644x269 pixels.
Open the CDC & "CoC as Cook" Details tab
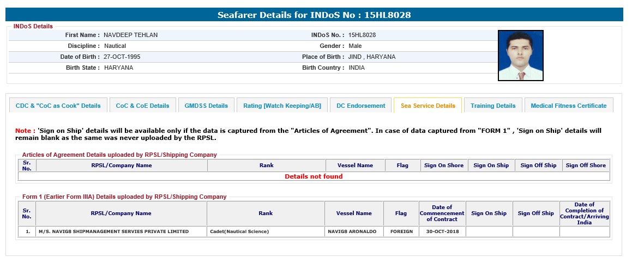click(58, 106)
